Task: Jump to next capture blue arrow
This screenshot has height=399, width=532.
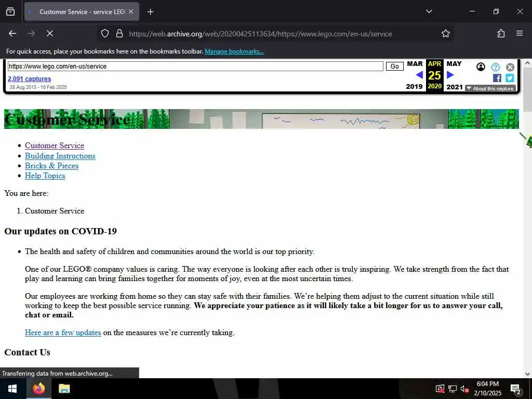Action: (x=450, y=75)
